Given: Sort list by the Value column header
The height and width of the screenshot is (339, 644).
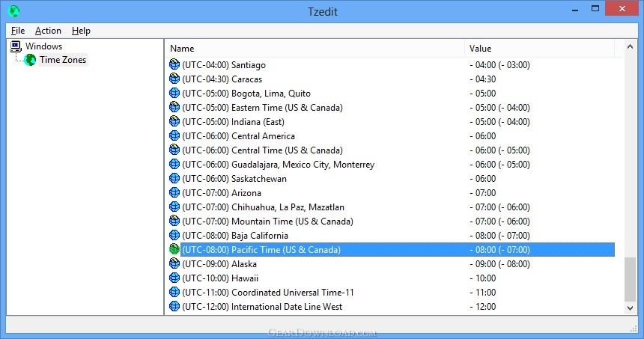Looking at the screenshot, I should (539, 49).
